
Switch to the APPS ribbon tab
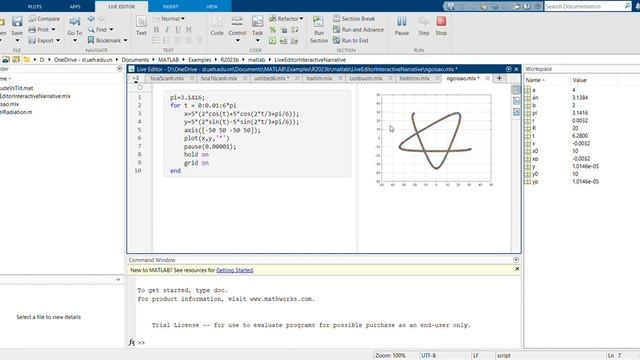pyautogui.click(x=75, y=7)
